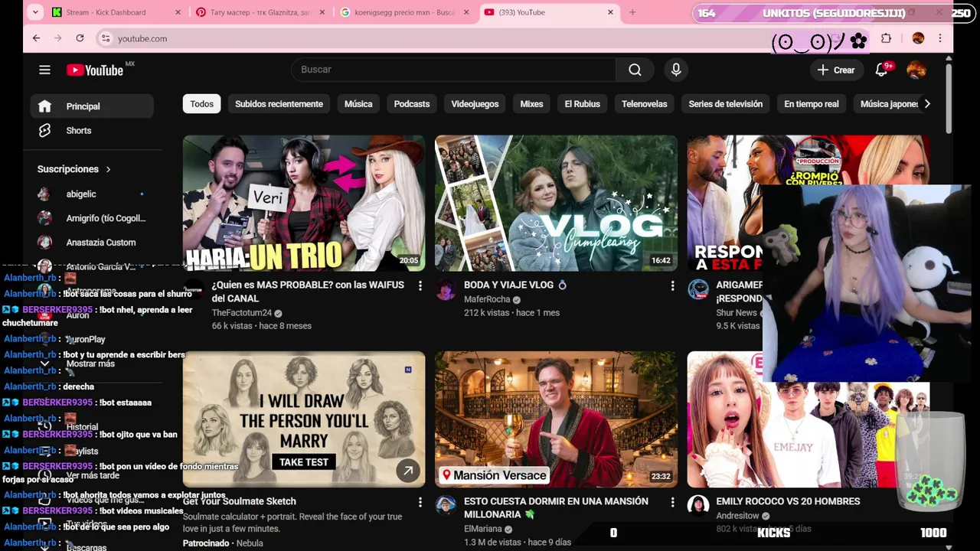Select the Podcasts chip
This screenshot has height=551, width=980.
[x=412, y=104]
